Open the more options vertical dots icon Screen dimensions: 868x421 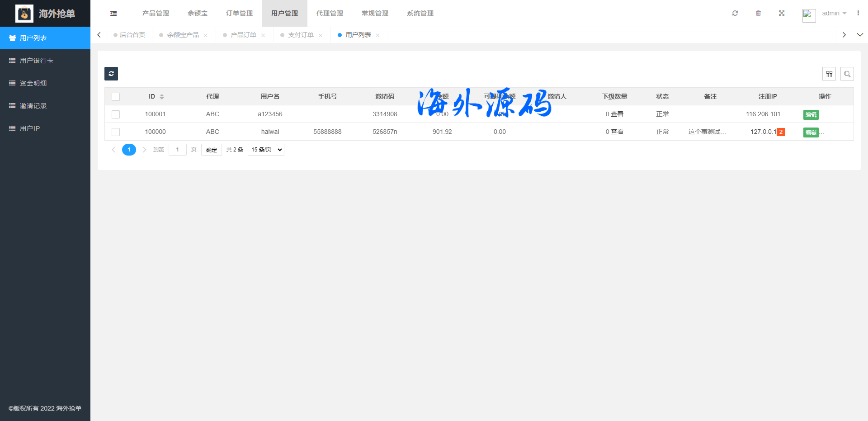click(x=858, y=13)
